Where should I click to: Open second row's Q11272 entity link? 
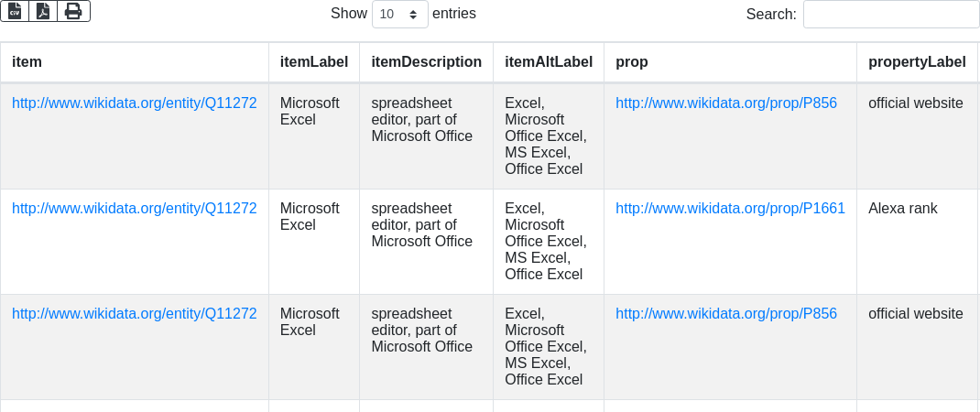tap(135, 209)
